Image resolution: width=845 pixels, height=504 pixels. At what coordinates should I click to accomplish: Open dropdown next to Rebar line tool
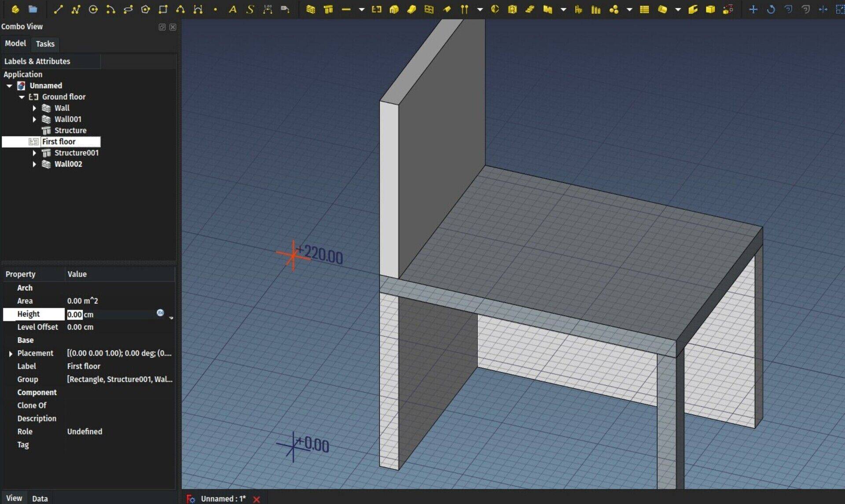361,9
